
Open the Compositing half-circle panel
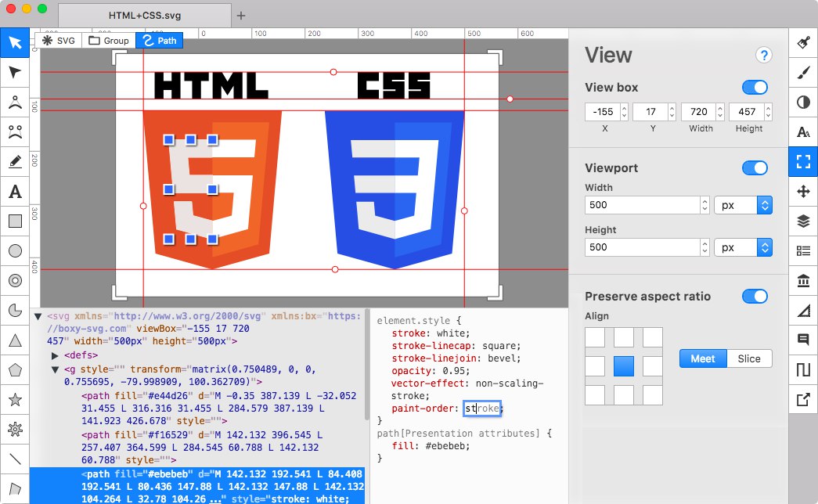point(803,102)
